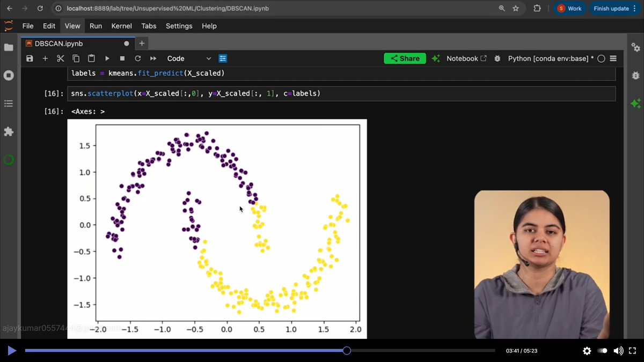Restart the kernel with circular arrow
Viewport: 644px width, 362px height.
click(x=138, y=58)
